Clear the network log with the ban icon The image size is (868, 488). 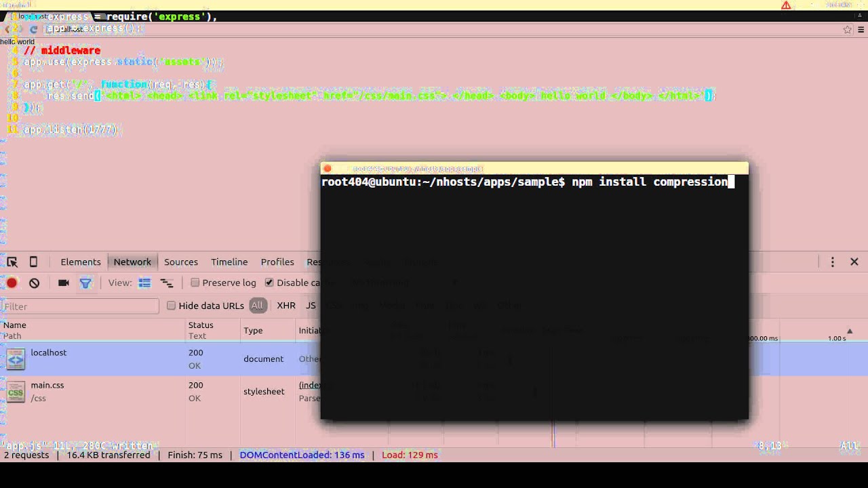click(x=35, y=283)
